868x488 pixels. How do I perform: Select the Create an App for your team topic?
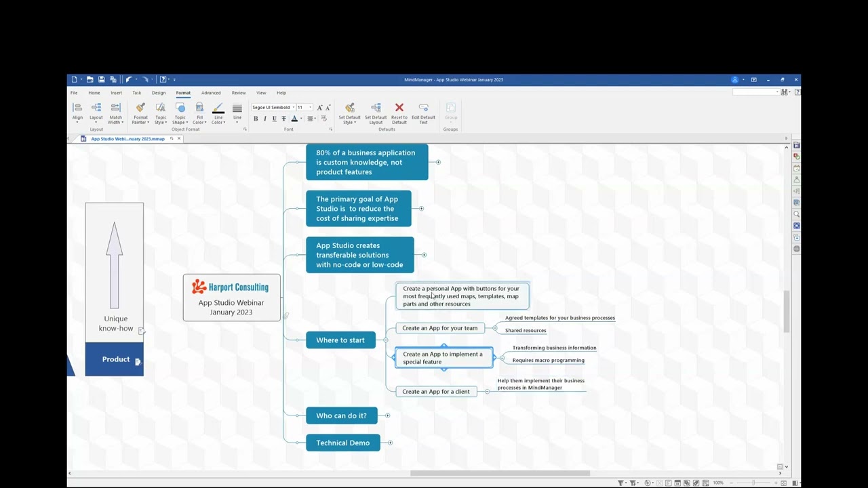coord(440,328)
